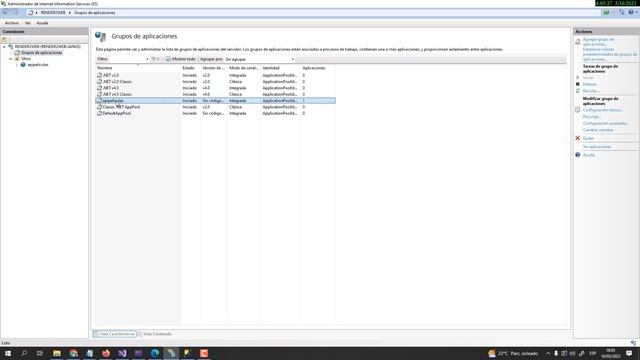Click the weather widget on the taskbar
This screenshot has width=640, height=360.
point(513,353)
